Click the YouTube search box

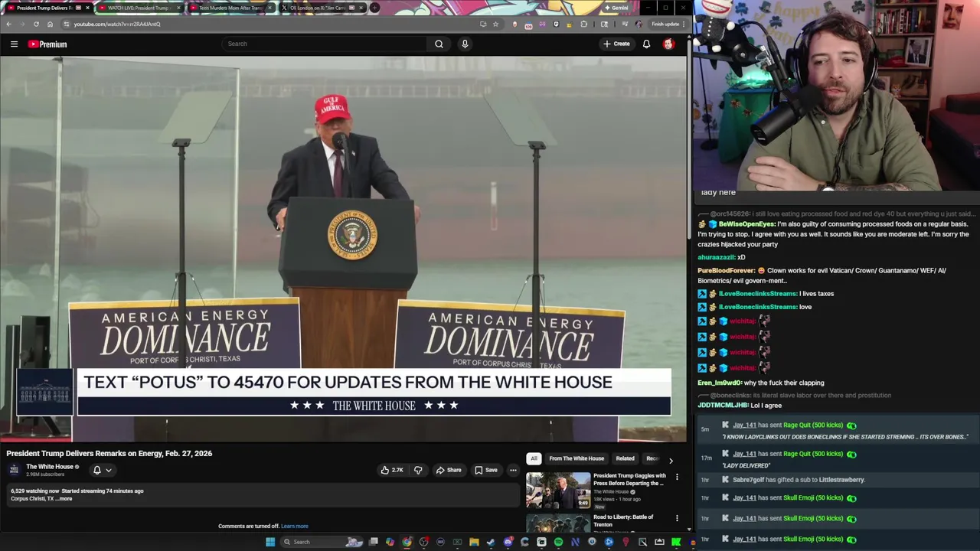tap(325, 44)
